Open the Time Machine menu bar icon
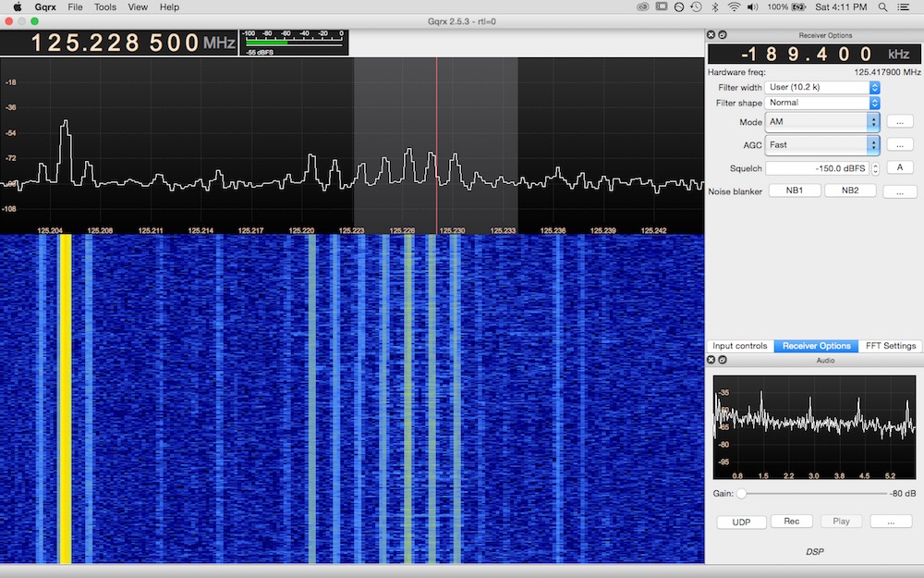This screenshot has width=924, height=578. [x=696, y=7]
